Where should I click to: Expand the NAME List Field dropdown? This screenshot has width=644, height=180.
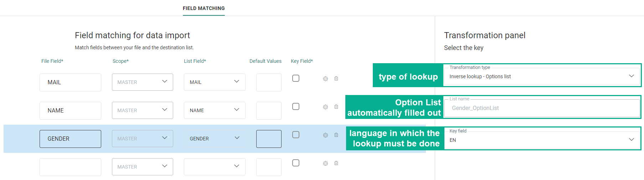coord(215,110)
